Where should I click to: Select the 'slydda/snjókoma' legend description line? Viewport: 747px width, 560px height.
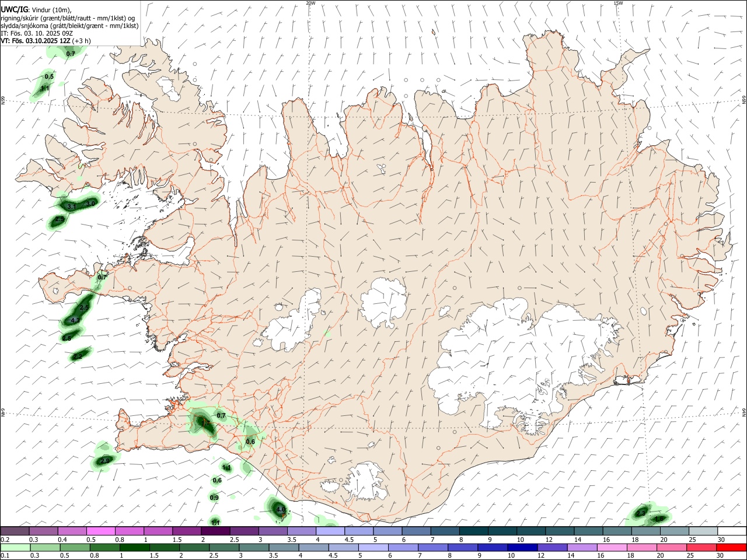[69, 26]
